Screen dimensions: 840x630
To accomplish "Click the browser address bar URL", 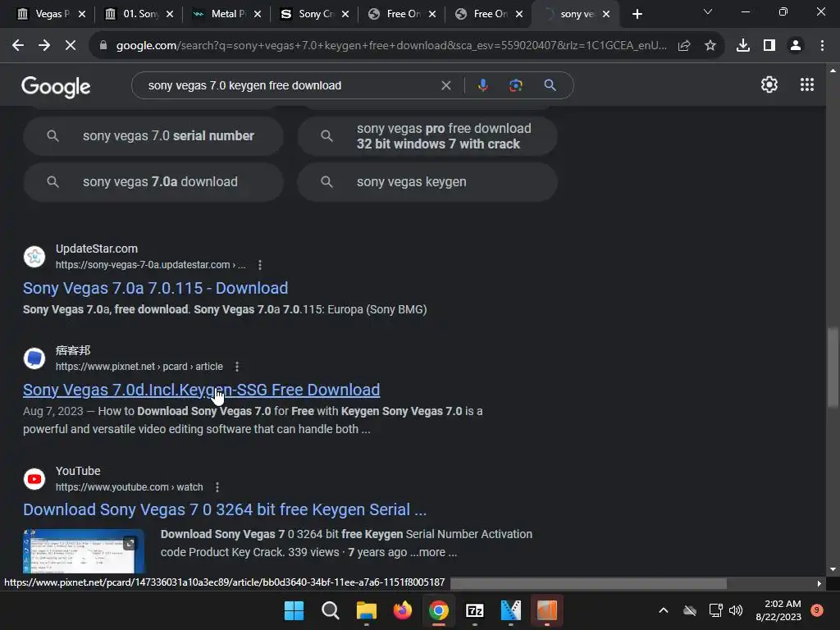I will 391,46.
